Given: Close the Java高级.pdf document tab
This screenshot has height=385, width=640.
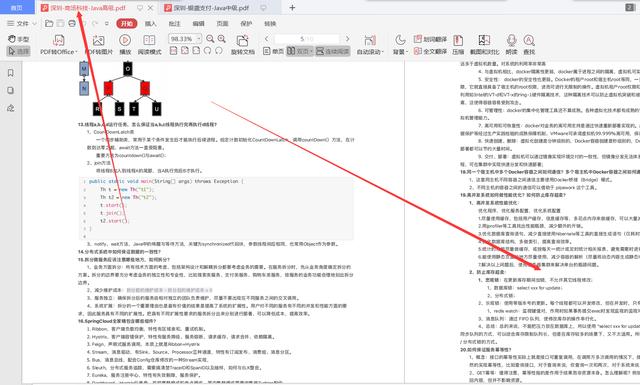Looking at the screenshot, I should [151, 8].
